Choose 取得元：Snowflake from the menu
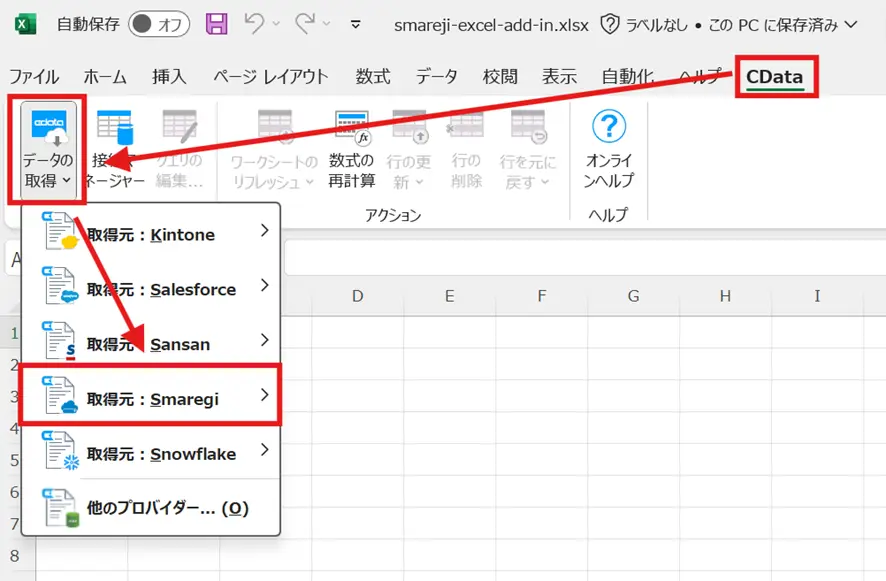 151,450
